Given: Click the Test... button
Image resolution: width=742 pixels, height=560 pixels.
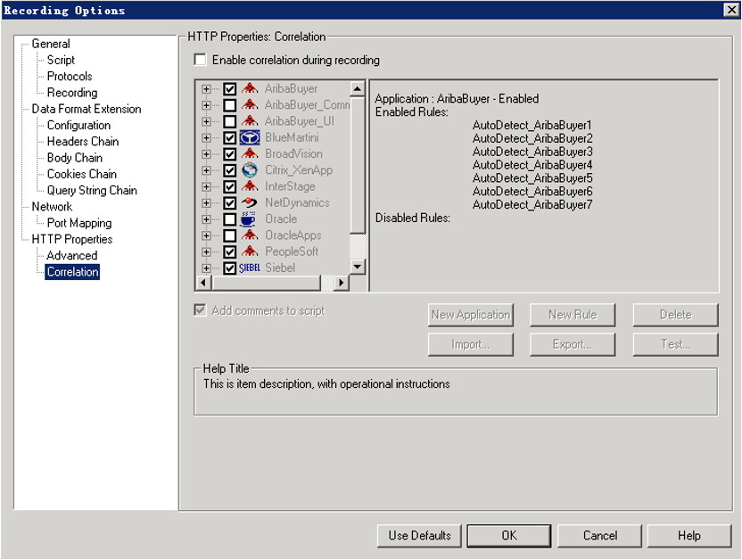Looking at the screenshot, I should click(676, 344).
